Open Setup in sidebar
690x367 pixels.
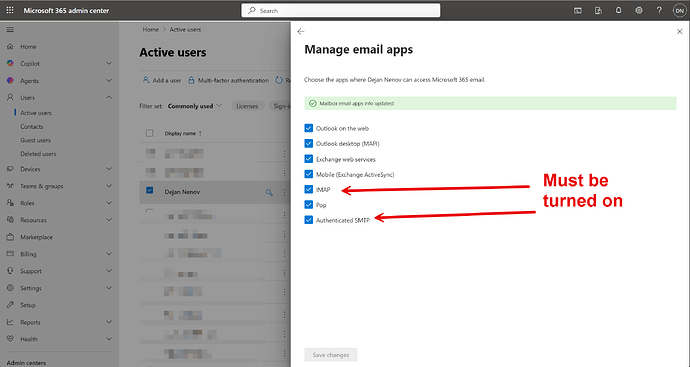click(28, 305)
